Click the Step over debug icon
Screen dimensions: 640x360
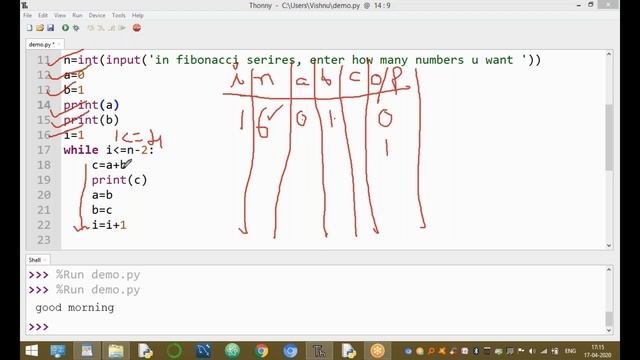pyautogui.click(x=91, y=28)
